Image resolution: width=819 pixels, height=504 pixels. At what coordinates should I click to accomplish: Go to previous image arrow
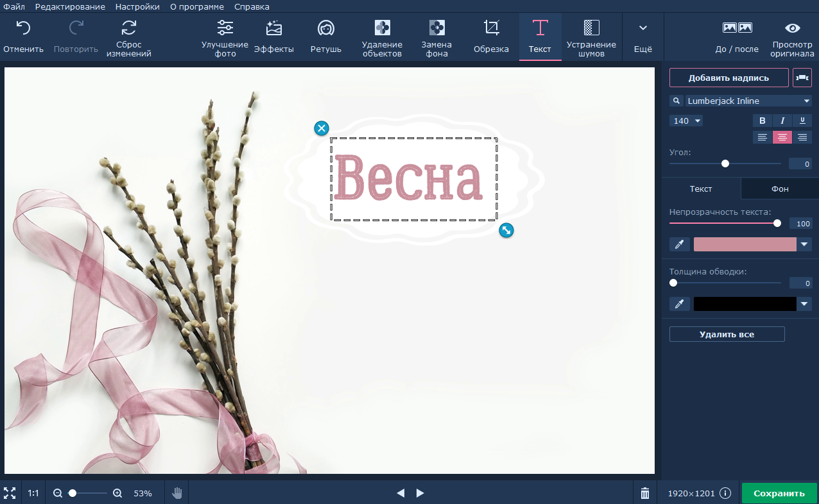click(x=401, y=493)
